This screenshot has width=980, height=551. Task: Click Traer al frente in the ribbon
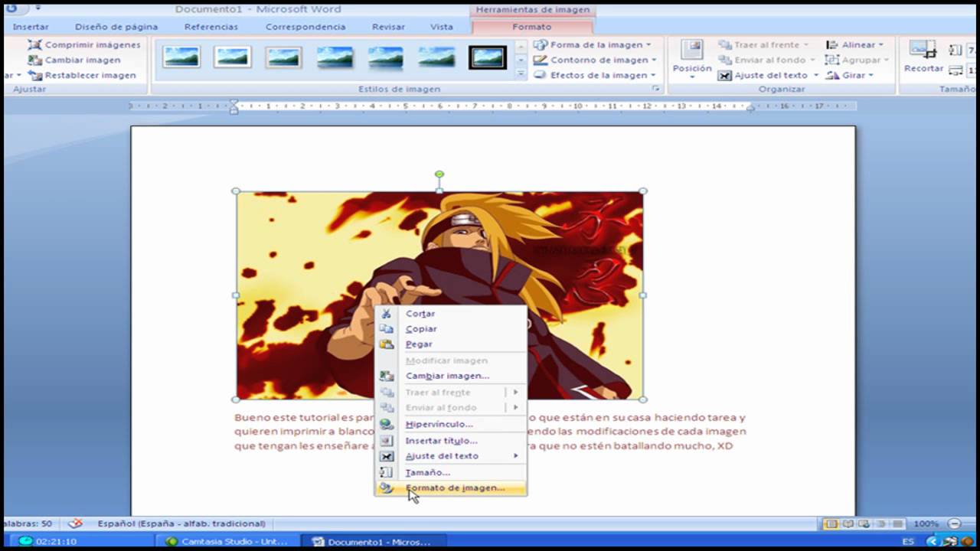pyautogui.click(x=763, y=44)
